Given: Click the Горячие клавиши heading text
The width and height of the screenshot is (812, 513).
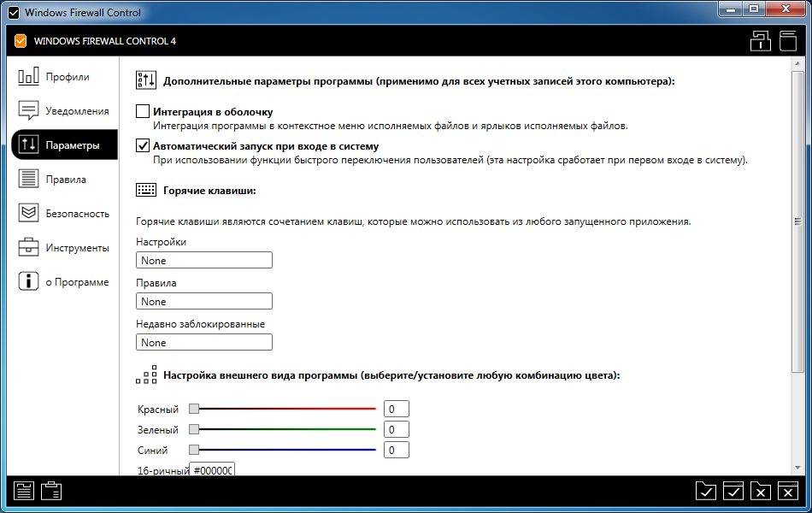Looking at the screenshot, I should pos(209,190).
